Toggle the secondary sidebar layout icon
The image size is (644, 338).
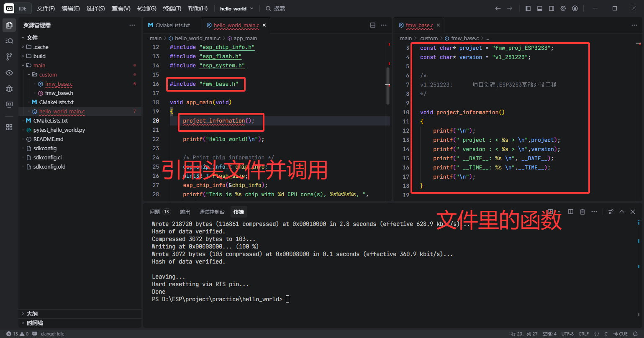[x=552, y=8]
